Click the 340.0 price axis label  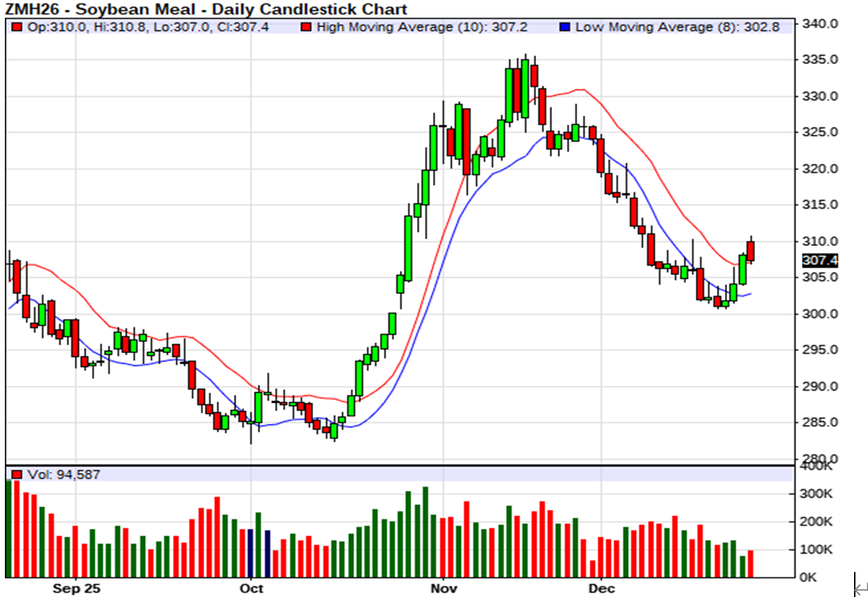point(821,24)
